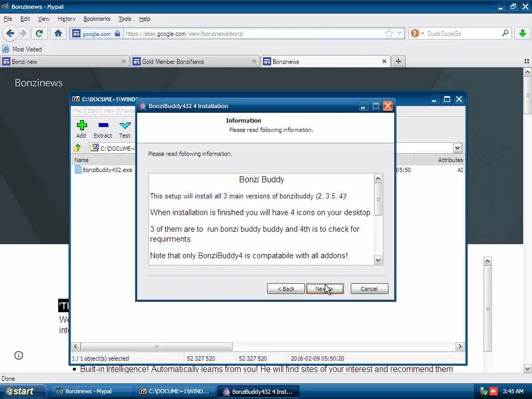Image resolution: width=532 pixels, height=399 pixels.
Task: Minimize the BonziBuddy installer window
Action: (x=363, y=106)
